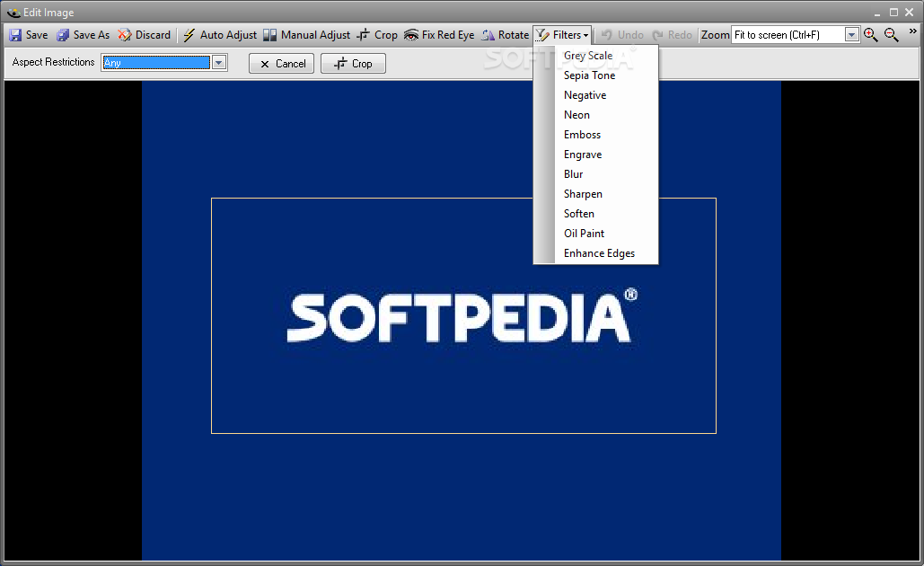Click the Rotate label in toolbar
924x566 pixels.
(514, 35)
